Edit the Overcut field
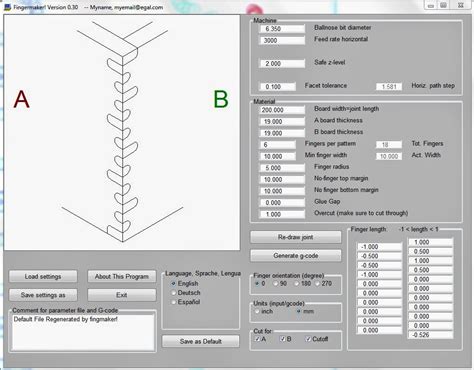 [282, 214]
